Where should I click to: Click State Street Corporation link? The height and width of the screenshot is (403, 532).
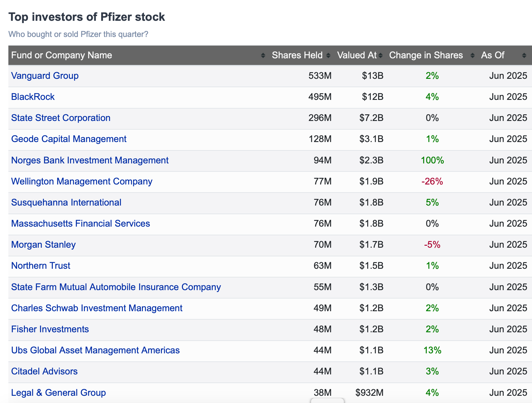point(61,118)
